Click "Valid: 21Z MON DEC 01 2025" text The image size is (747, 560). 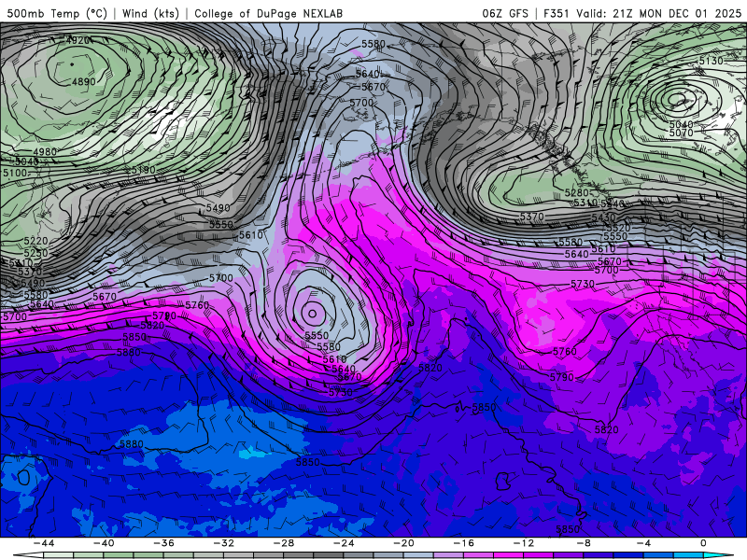pyautogui.click(x=658, y=13)
